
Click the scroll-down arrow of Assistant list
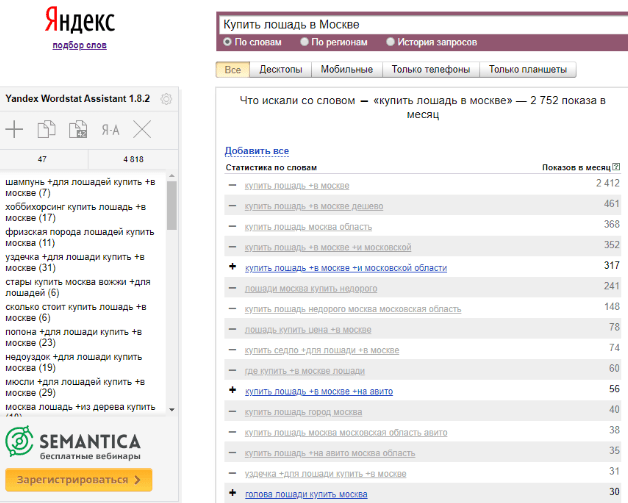[x=172, y=409]
